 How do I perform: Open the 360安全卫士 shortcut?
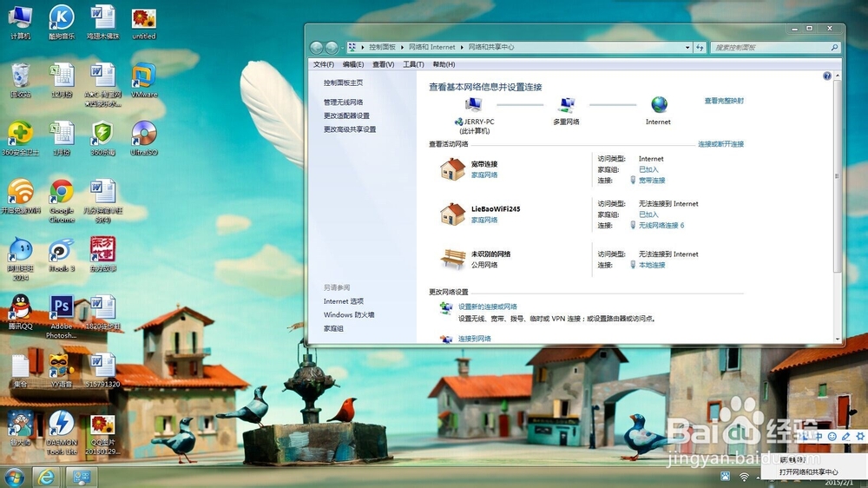(21, 138)
